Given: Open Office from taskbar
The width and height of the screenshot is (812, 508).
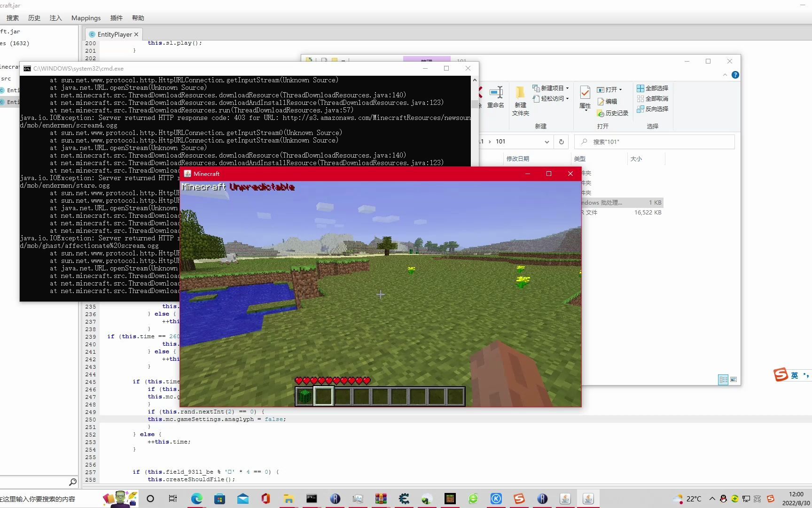Looking at the screenshot, I should point(265,499).
